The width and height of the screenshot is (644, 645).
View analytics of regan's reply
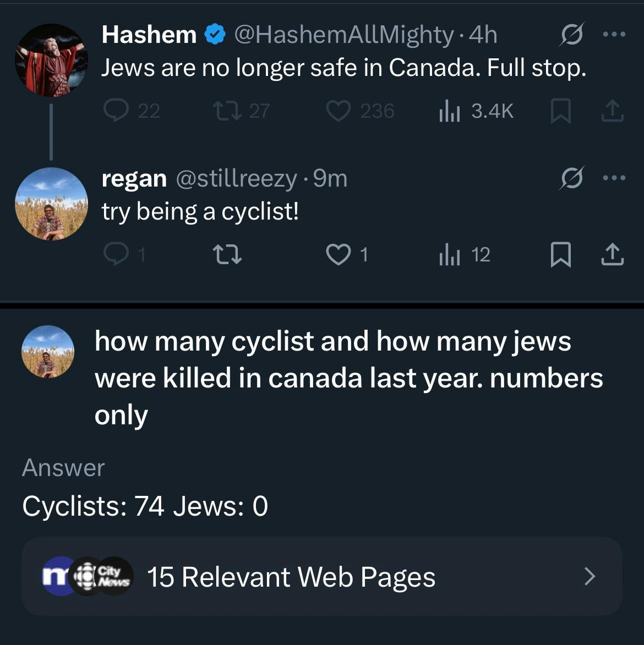pyautogui.click(x=450, y=255)
